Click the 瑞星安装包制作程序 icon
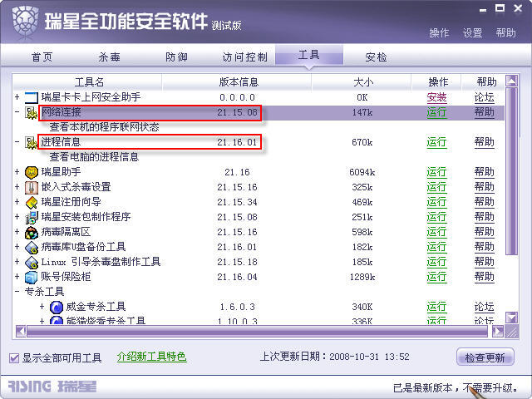The height and width of the screenshot is (399, 532). [x=32, y=217]
